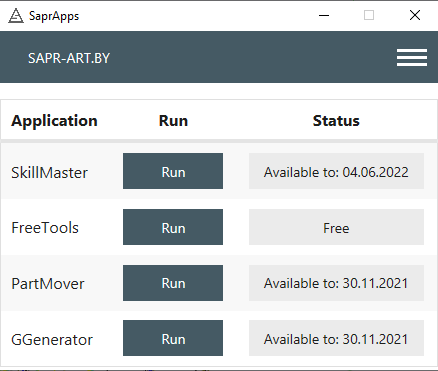Run the SkillMaster application

click(x=173, y=171)
